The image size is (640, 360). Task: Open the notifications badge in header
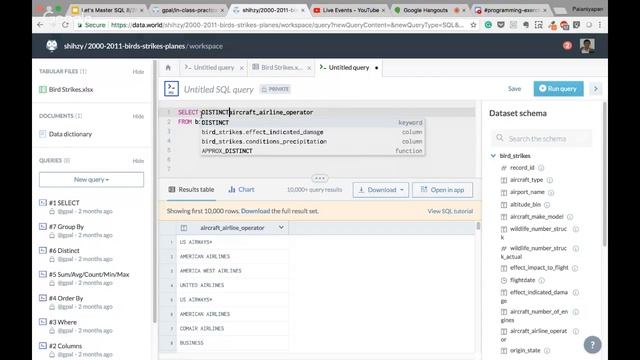567,46
